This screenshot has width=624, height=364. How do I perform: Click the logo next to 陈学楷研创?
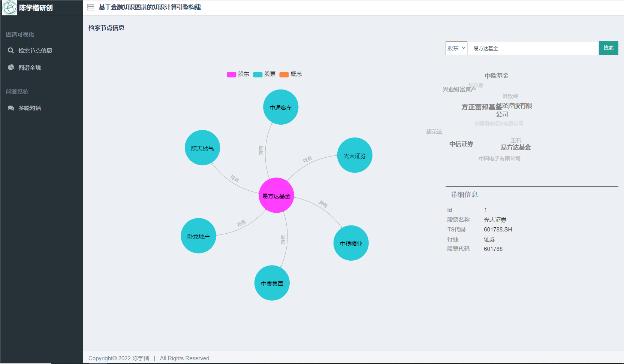(x=10, y=8)
